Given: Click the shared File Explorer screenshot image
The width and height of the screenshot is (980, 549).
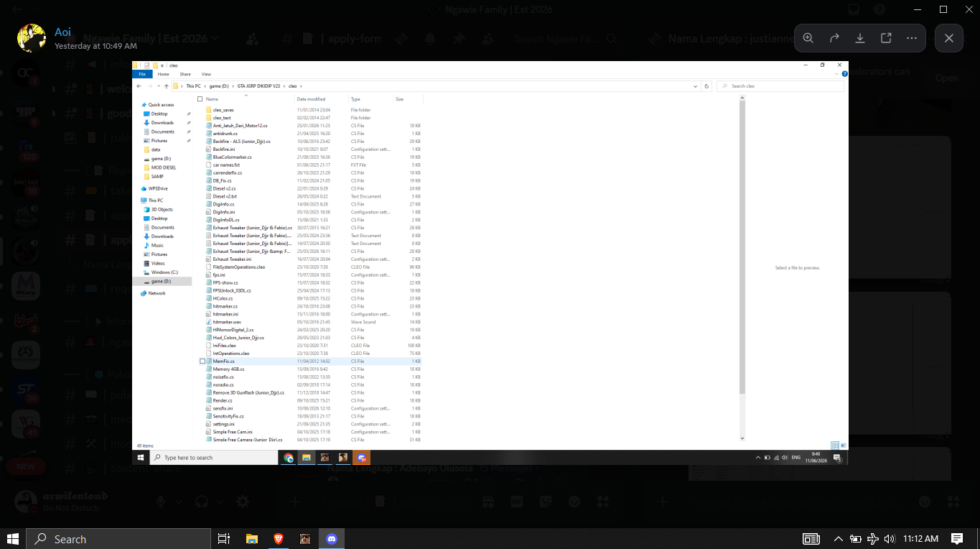Looking at the screenshot, I should point(490,263).
